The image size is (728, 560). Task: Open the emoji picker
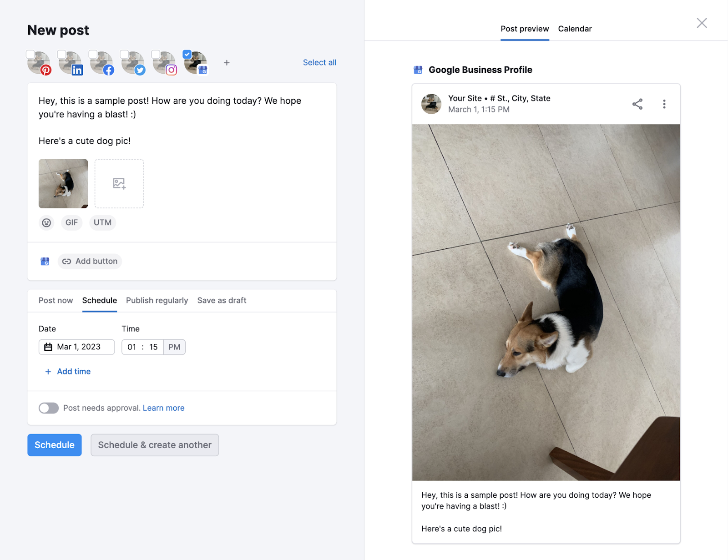tap(46, 222)
